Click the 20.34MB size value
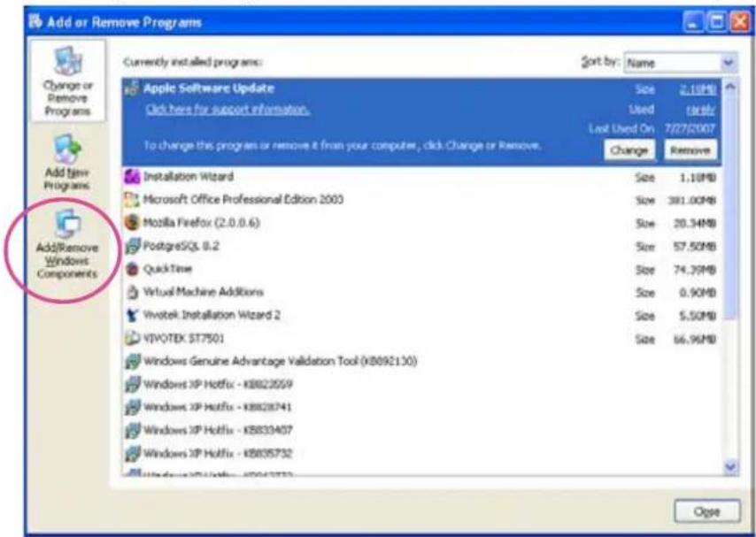 click(x=694, y=223)
